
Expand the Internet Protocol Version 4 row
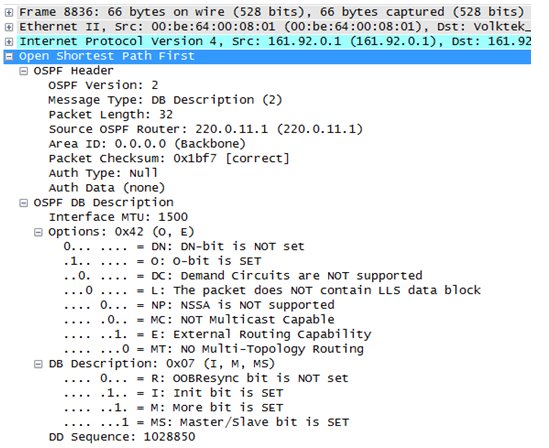pyautogui.click(x=9, y=42)
